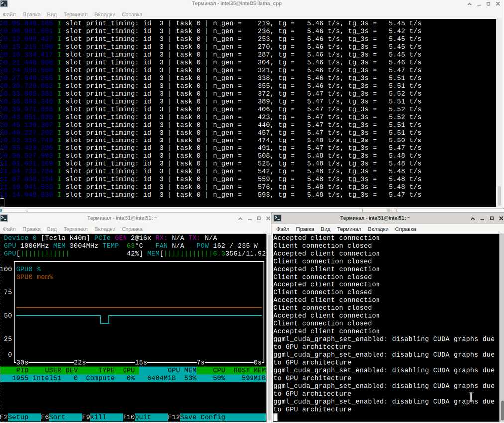Click the PID column header in nvtop
504x423 pixels.
pyautogui.click(x=22, y=370)
